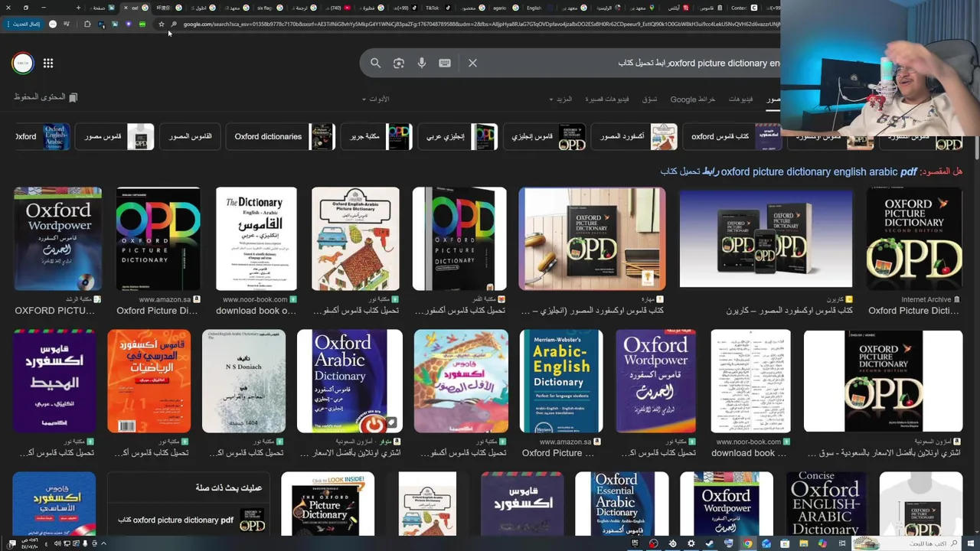The height and width of the screenshot is (551, 980).
Task: Click the 'did you mean' suggested query link
Action: coord(787,172)
